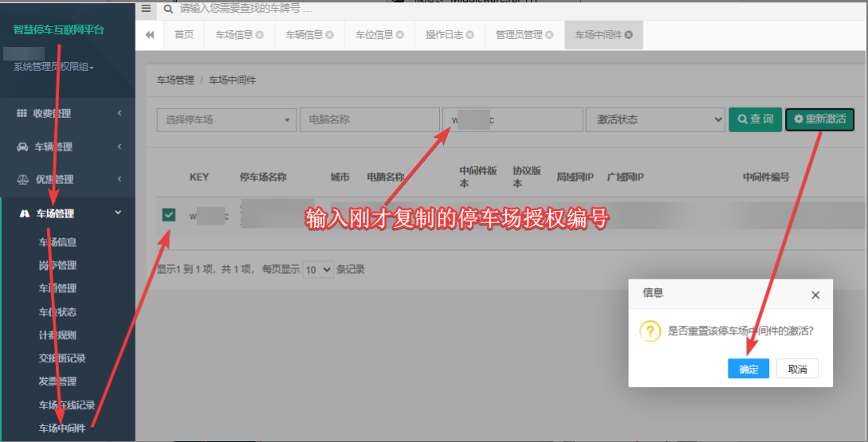Click the hamburger menu toggle icon
The width and height of the screenshot is (868, 442).
coord(146,8)
